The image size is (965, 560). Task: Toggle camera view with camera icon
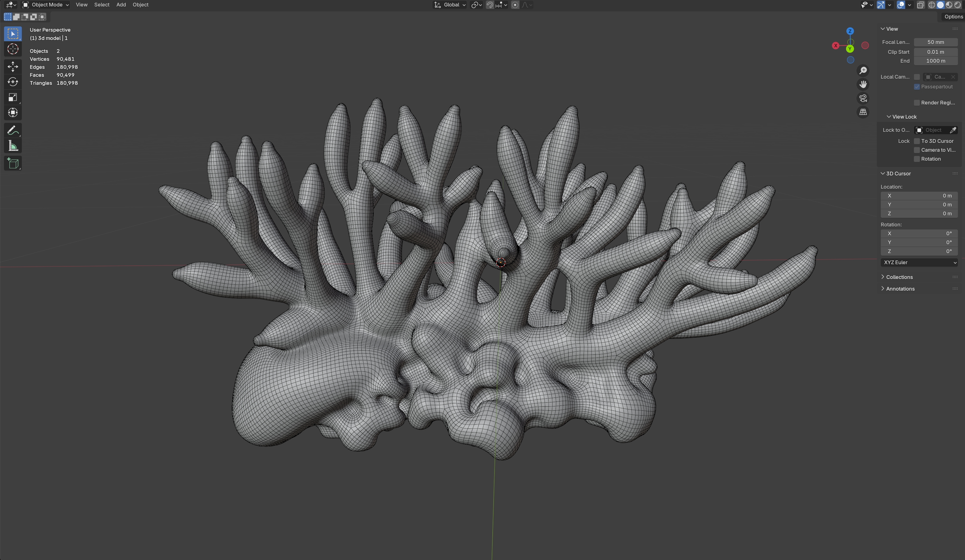[863, 98]
